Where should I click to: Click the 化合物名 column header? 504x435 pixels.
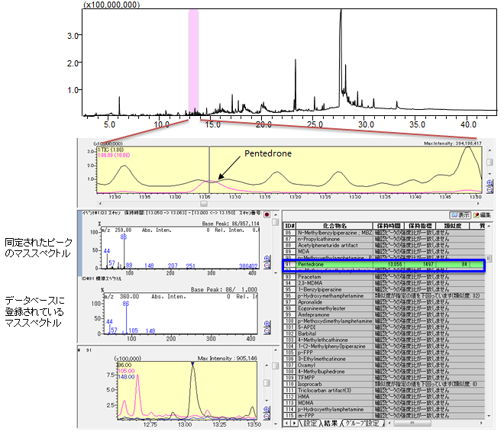[334, 226]
